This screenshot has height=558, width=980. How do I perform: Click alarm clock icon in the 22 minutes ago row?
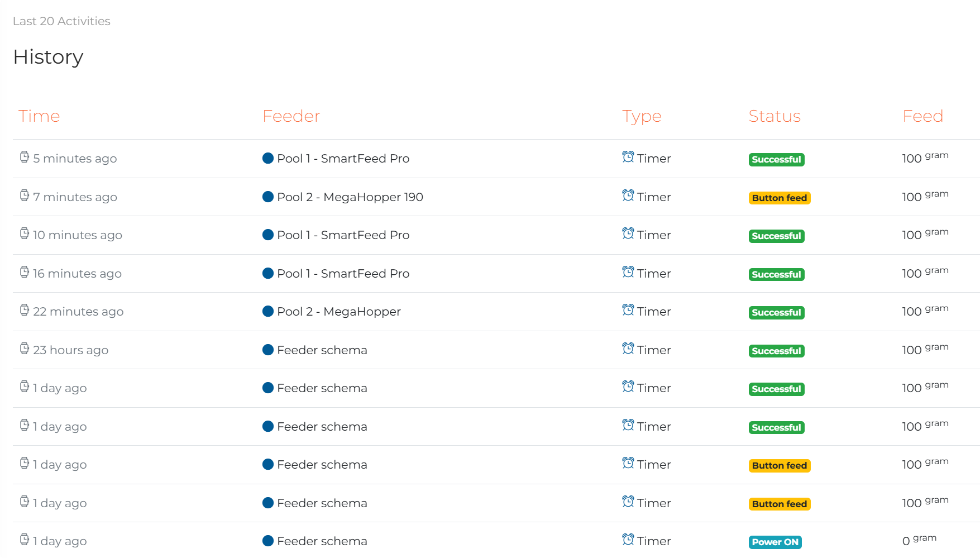coord(628,310)
